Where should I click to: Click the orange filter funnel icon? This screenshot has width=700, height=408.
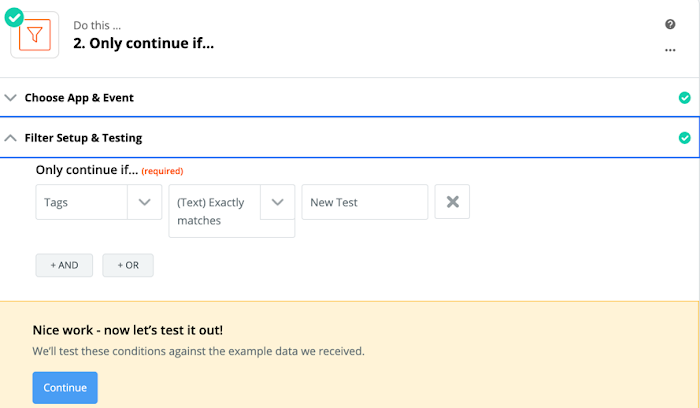pyautogui.click(x=35, y=35)
